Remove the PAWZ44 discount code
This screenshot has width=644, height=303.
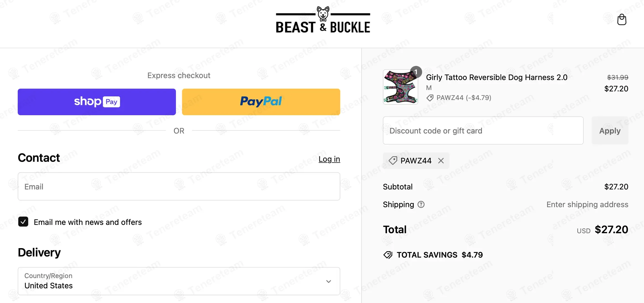click(441, 161)
